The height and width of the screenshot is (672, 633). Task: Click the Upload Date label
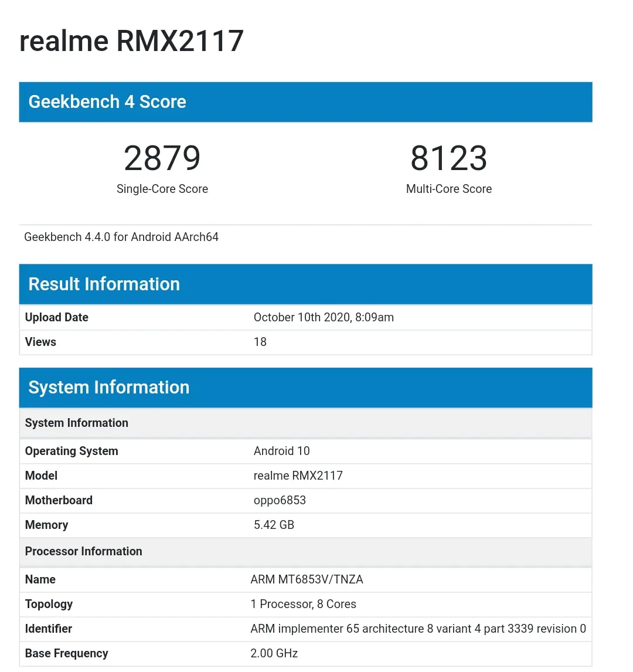coord(56,317)
